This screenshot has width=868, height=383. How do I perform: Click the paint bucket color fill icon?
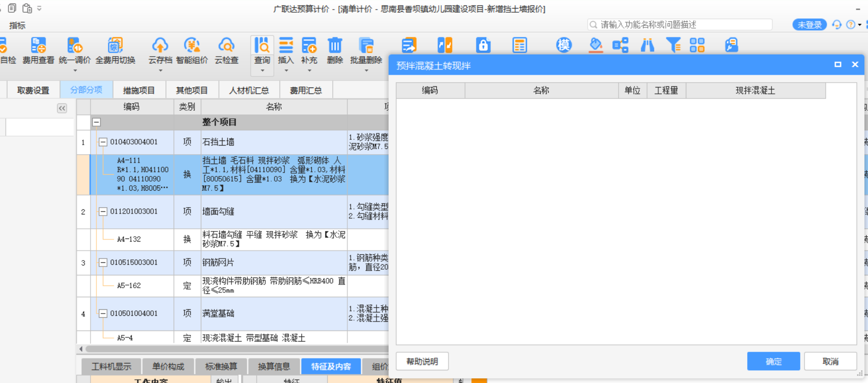596,46
